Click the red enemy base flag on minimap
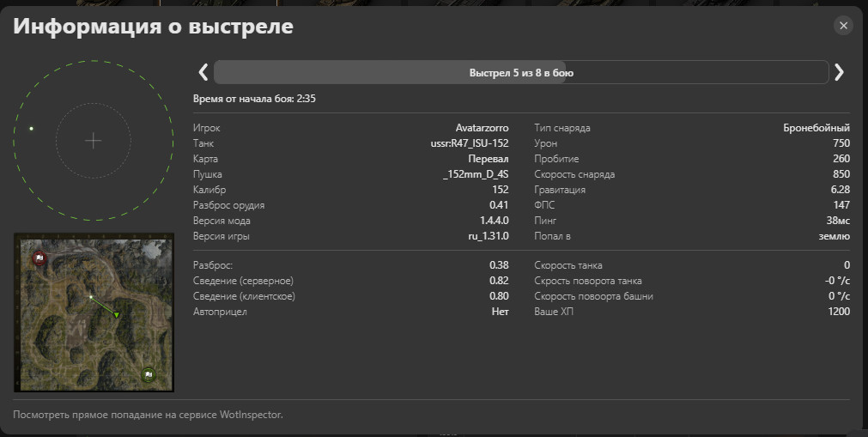The image size is (868, 437). pos(39,257)
